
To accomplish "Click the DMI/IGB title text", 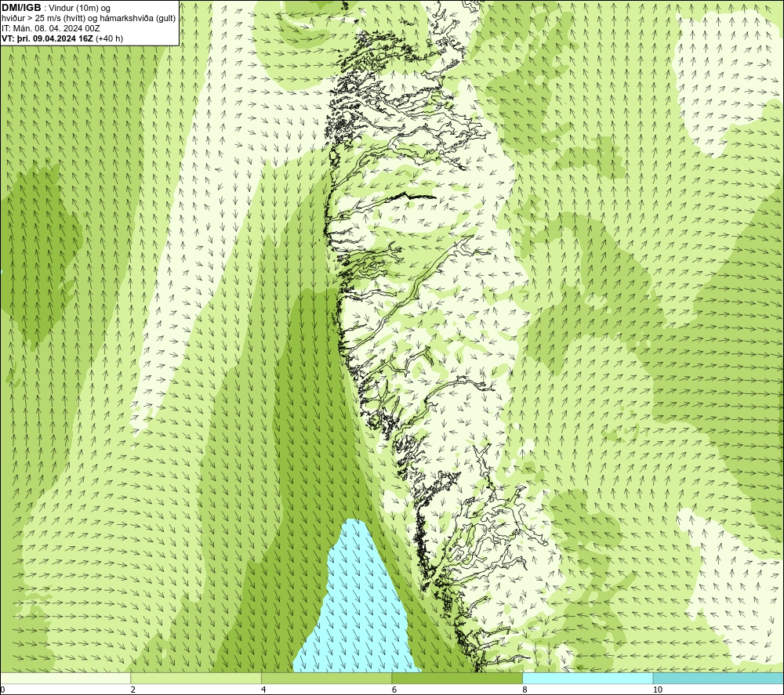I will click(x=21, y=8).
